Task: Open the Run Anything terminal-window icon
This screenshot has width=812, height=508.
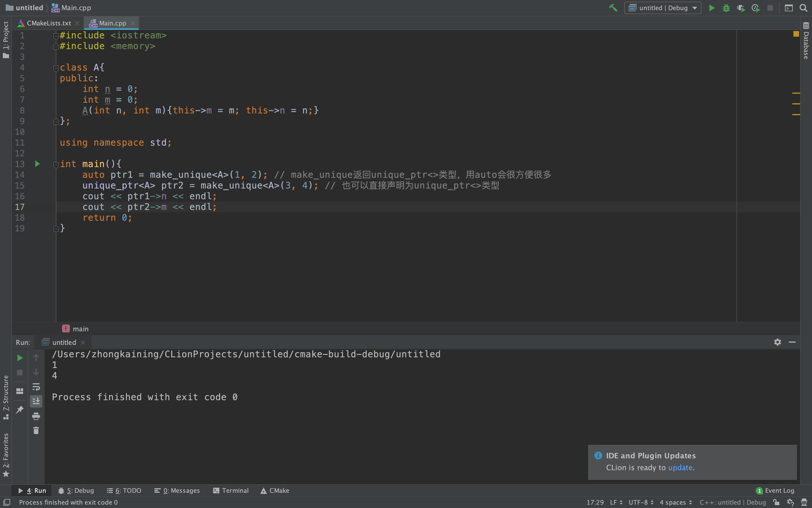Action: 789,8
